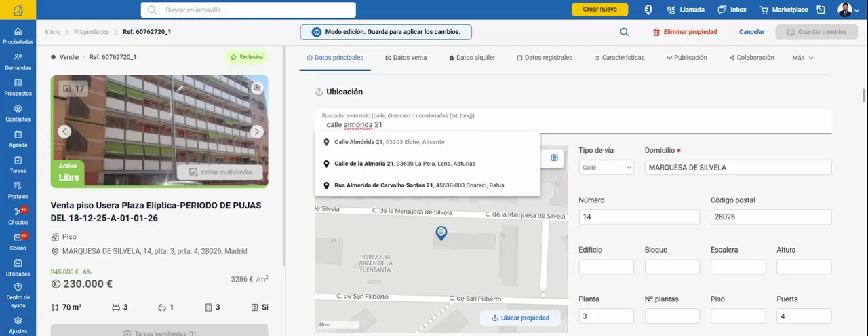Expand the Más tab menu
The height and width of the screenshot is (336, 868).
pos(803,58)
